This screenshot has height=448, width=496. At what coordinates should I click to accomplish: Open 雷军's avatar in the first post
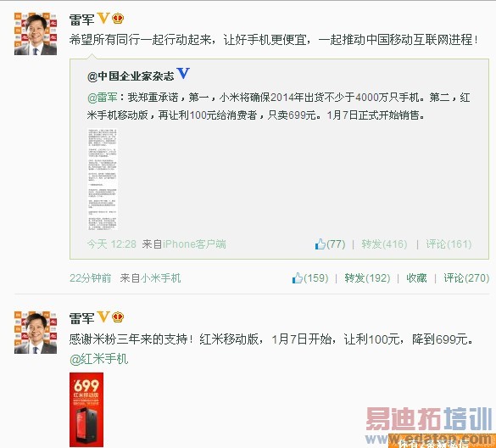pyautogui.click(x=36, y=34)
